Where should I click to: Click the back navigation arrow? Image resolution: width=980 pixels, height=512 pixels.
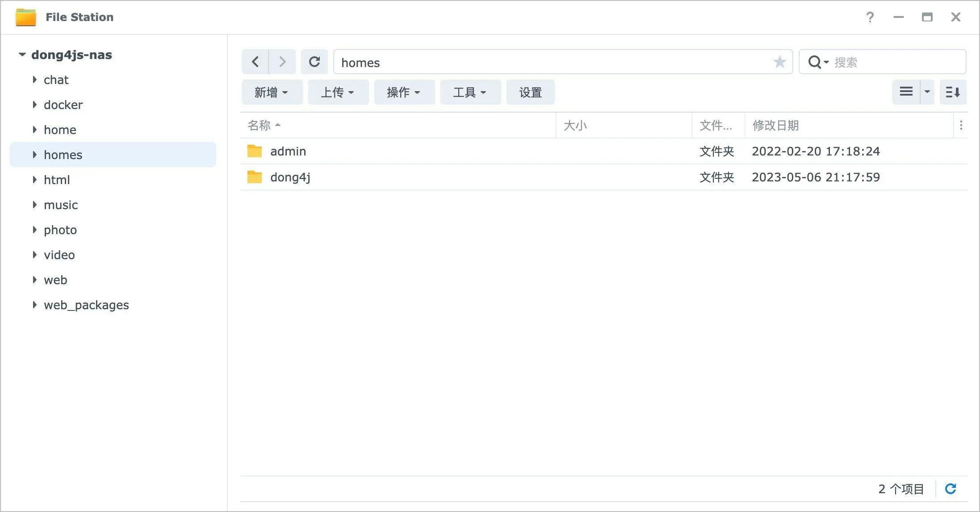coord(255,62)
